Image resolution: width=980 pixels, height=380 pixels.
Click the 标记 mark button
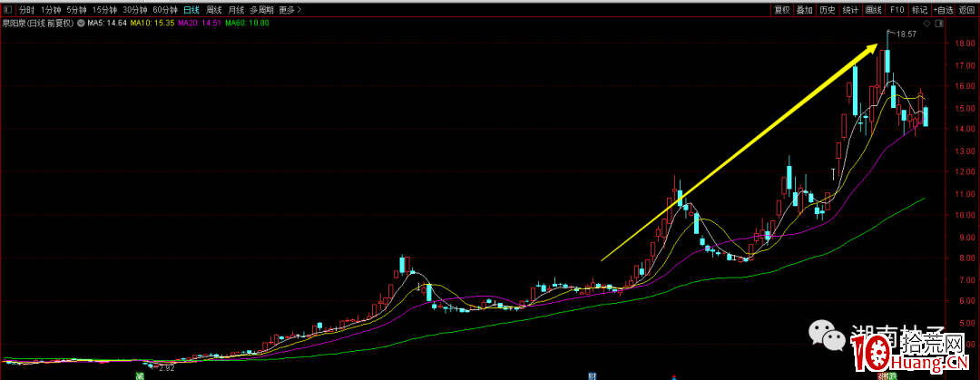pyautogui.click(x=919, y=10)
